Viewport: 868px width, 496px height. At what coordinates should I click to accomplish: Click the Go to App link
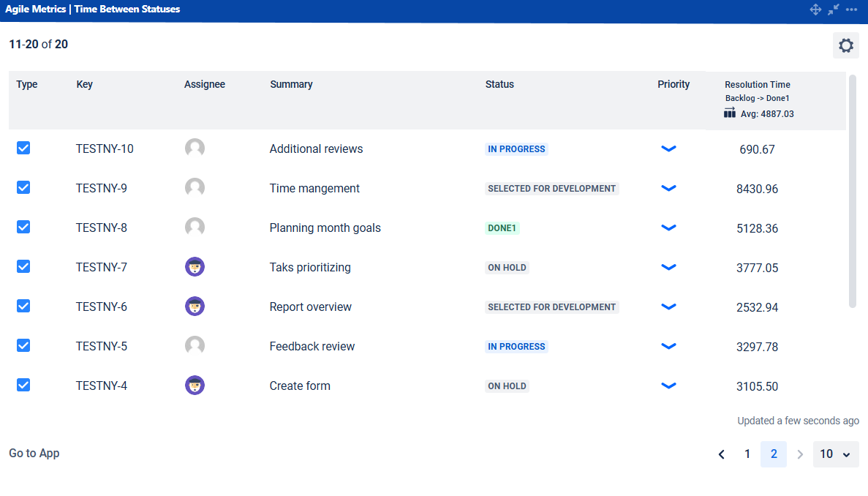34,454
